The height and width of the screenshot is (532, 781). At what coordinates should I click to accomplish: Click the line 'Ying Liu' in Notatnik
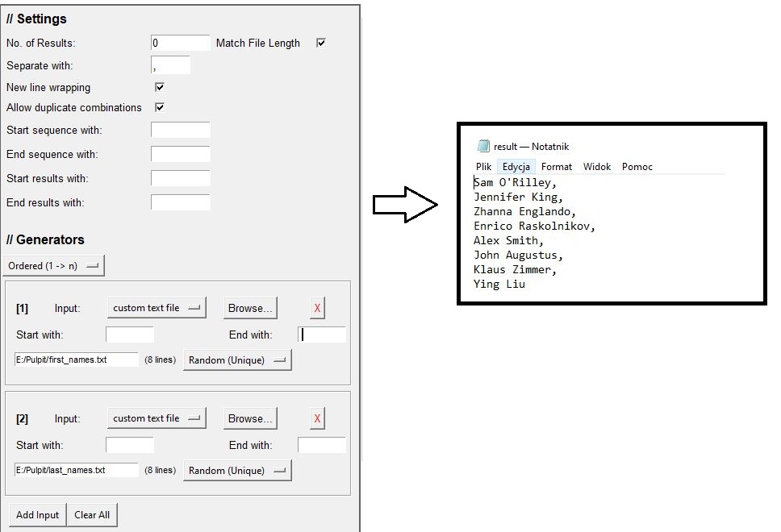click(x=499, y=284)
